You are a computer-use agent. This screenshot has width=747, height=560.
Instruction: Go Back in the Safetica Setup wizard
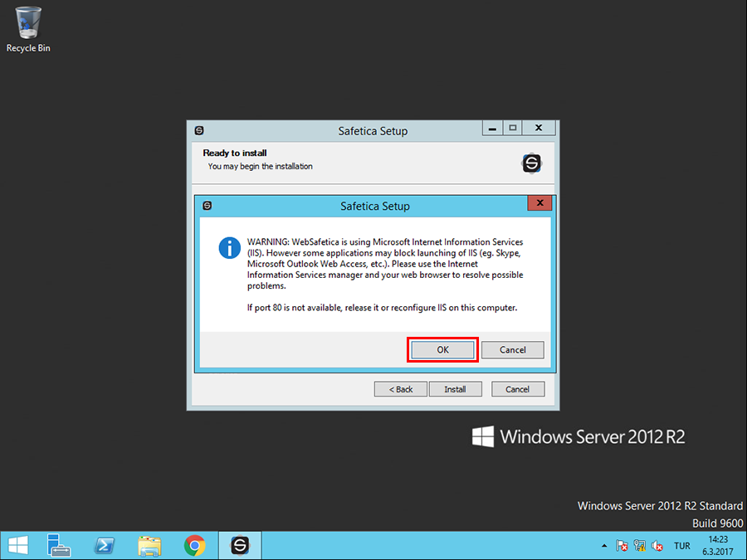401,389
